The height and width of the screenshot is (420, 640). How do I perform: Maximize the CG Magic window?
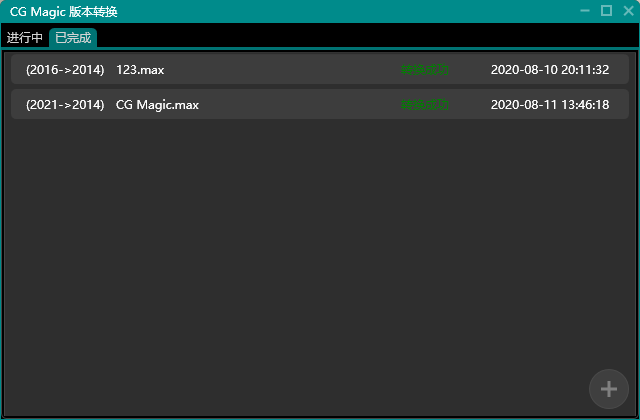click(x=606, y=11)
